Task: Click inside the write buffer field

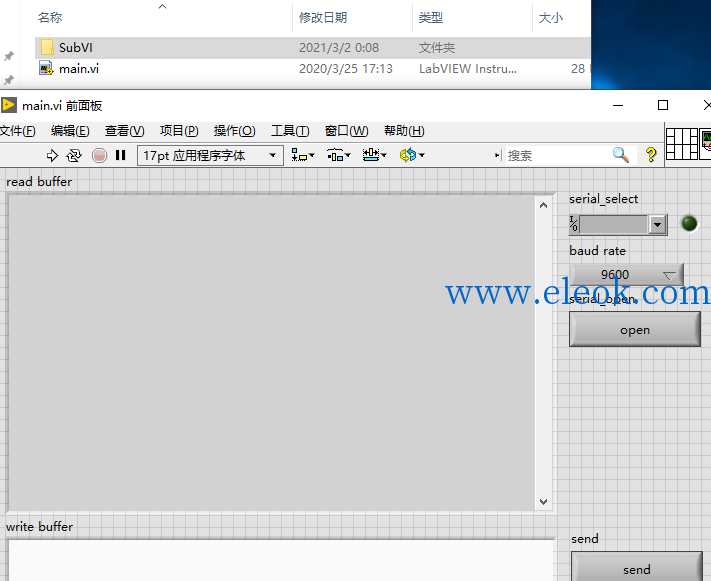Action: tap(281, 561)
